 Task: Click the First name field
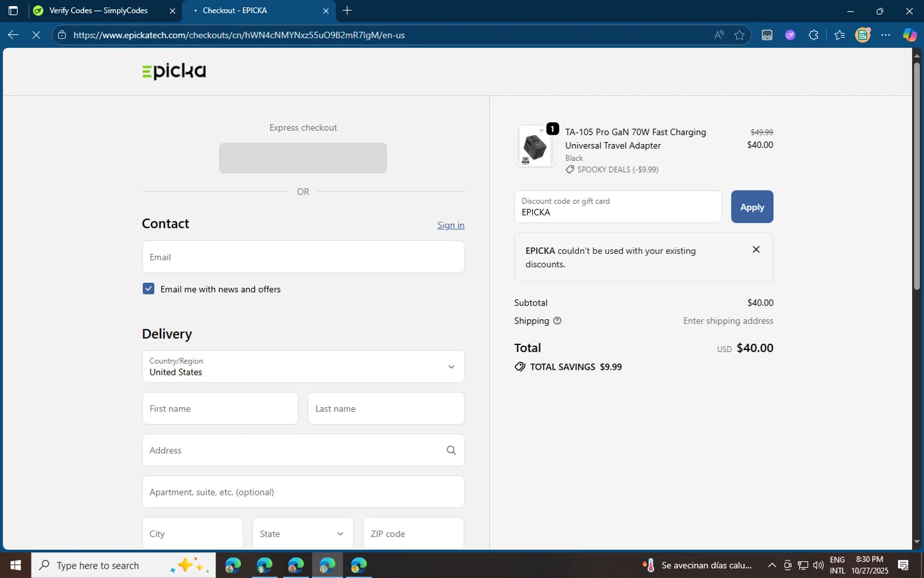pos(220,409)
